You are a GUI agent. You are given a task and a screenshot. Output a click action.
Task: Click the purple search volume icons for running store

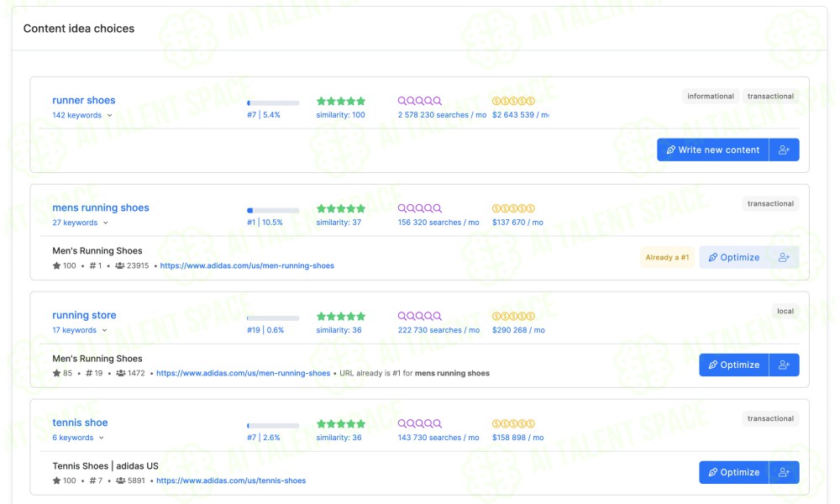pyautogui.click(x=419, y=316)
